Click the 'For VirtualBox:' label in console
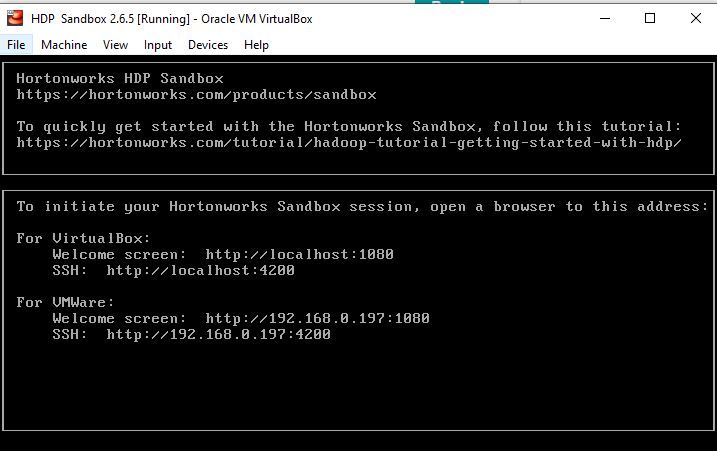 [x=83, y=238]
